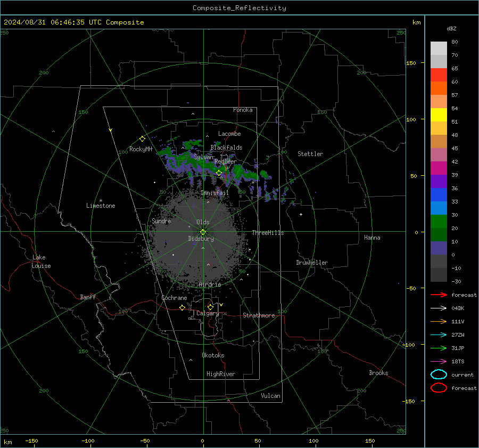Click the Banff label
Viewport: 479px width, 448px height.
88,297
